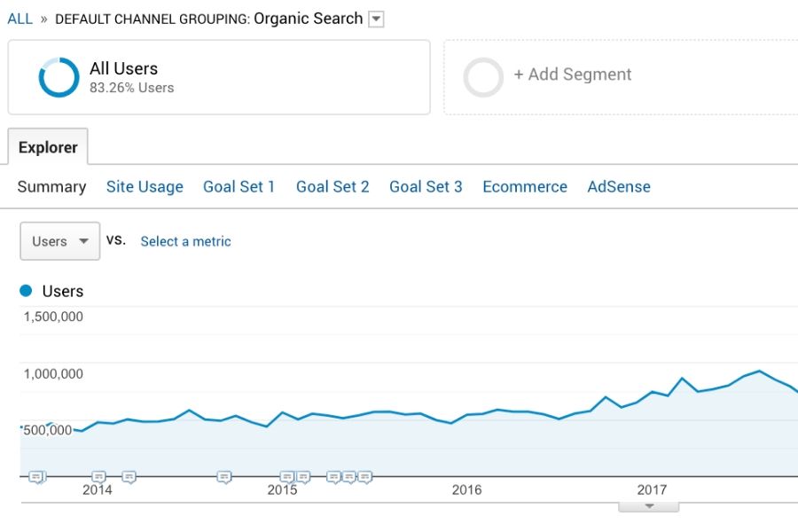This screenshot has height=532, width=798.
Task: Open the annotation icon at start of timeline
Action: (x=36, y=477)
